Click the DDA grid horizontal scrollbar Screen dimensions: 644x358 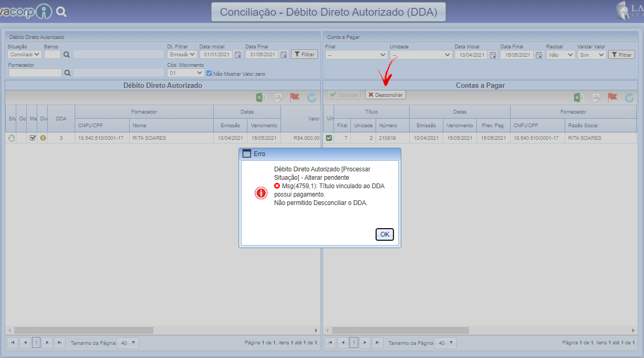point(84,330)
